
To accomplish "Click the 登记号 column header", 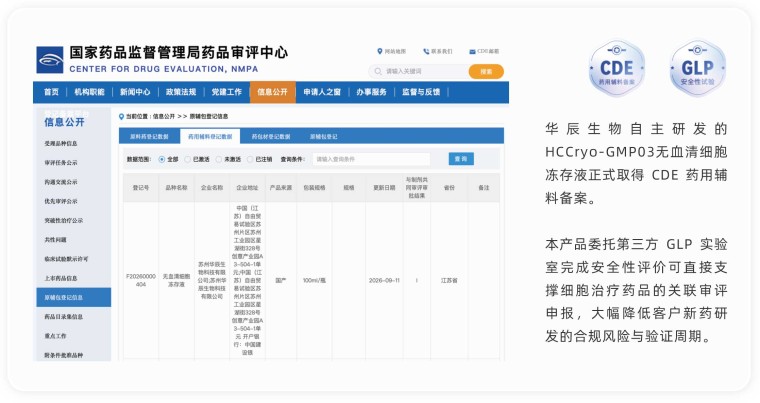I will pyautogui.click(x=141, y=188).
